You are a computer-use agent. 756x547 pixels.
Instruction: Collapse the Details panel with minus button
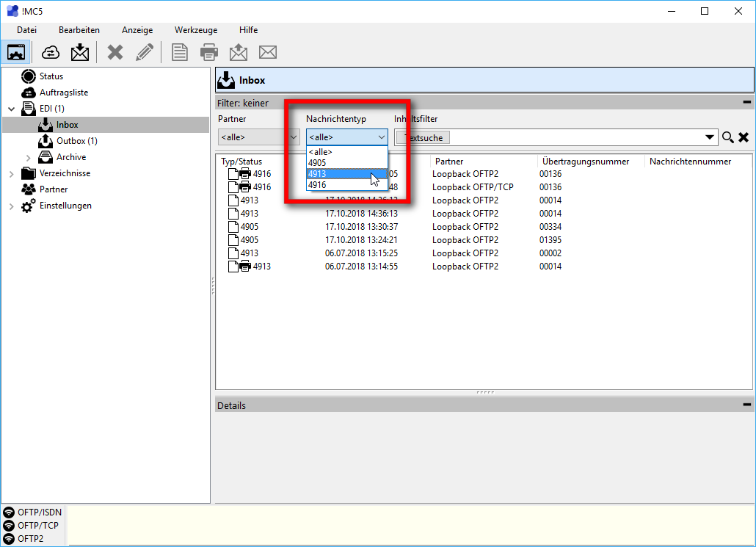click(x=747, y=405)
